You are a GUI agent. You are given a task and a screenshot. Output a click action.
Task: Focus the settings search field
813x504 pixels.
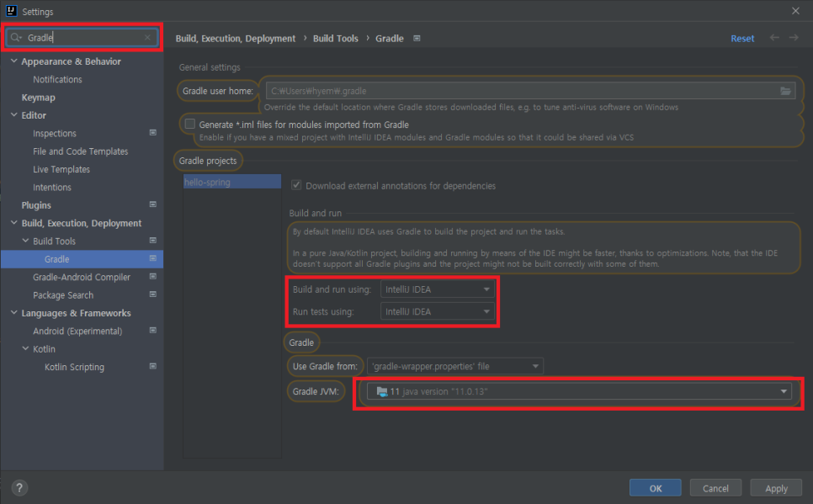[x=82, y=37]
